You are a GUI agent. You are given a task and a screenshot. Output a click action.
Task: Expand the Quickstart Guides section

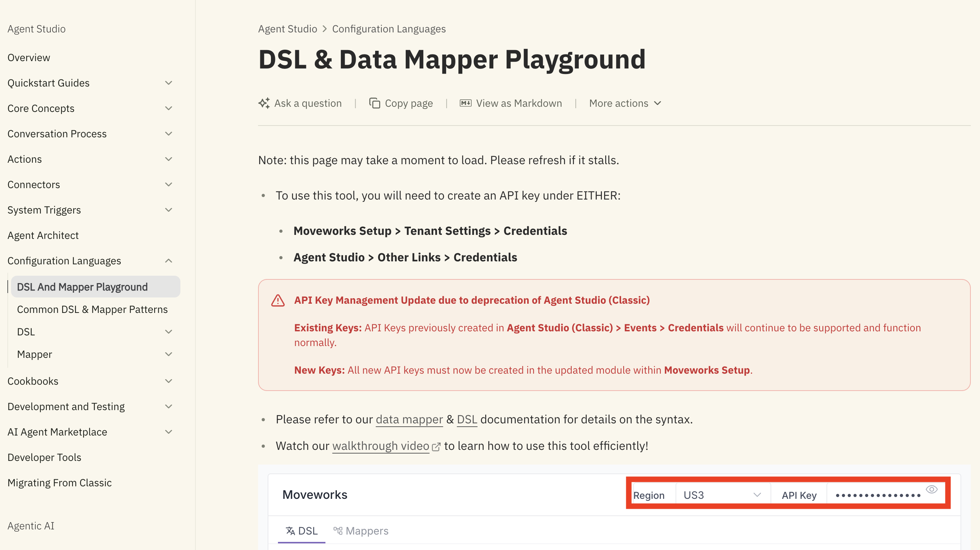(169, 83)
